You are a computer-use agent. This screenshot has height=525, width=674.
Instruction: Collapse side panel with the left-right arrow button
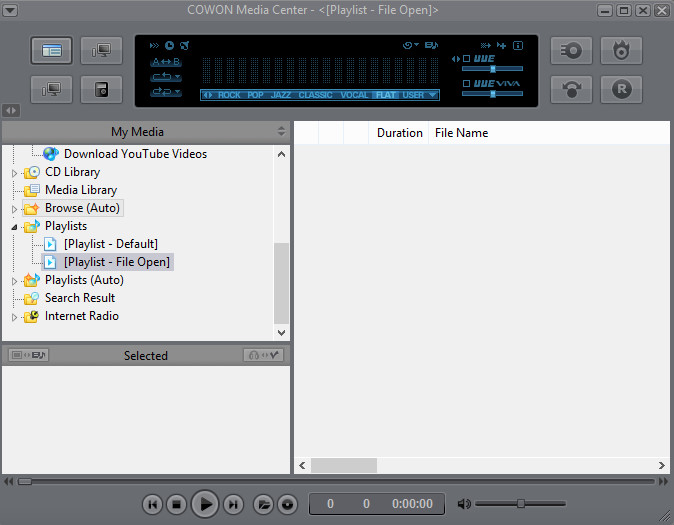point(11,111)
